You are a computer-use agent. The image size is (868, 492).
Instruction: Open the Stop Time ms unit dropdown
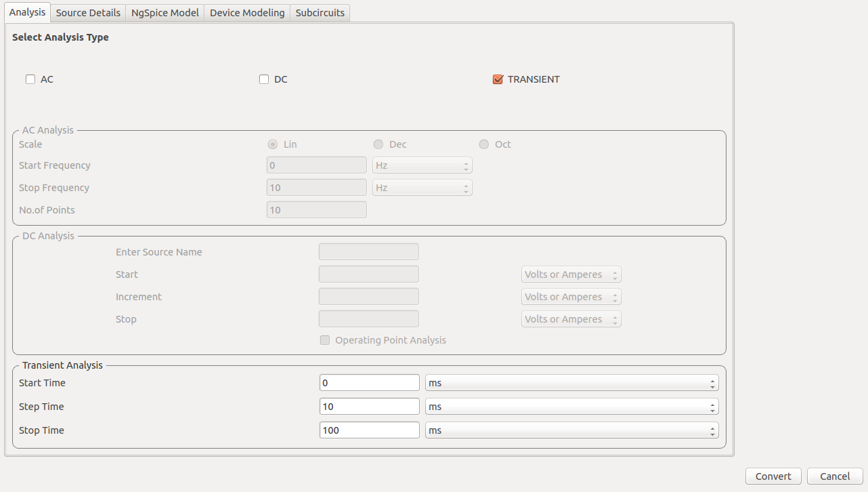572,430
